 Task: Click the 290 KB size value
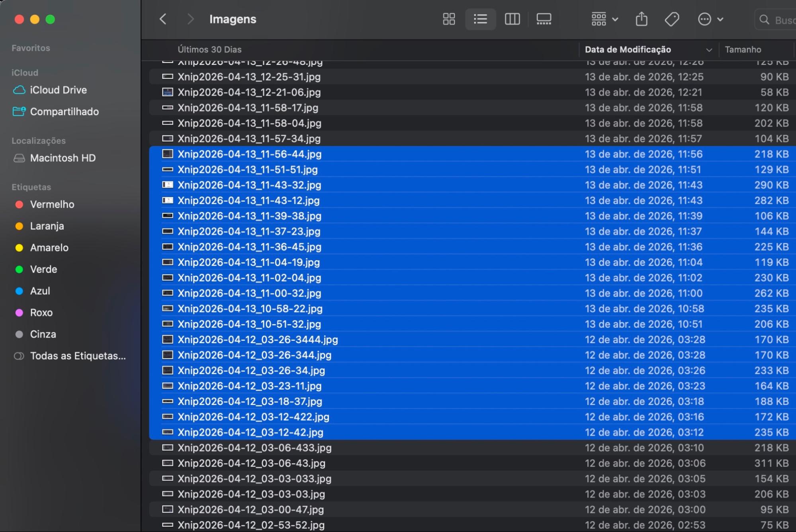click(772, 185)
